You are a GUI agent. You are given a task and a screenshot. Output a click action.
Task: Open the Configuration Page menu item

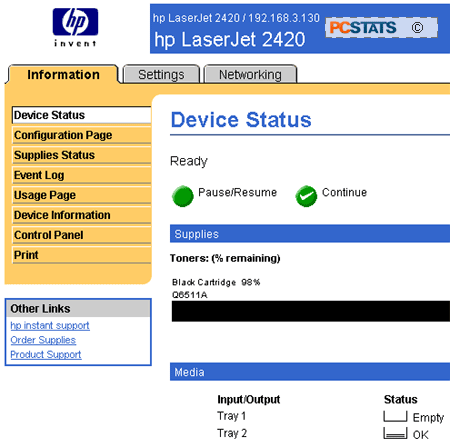point(82,135)
